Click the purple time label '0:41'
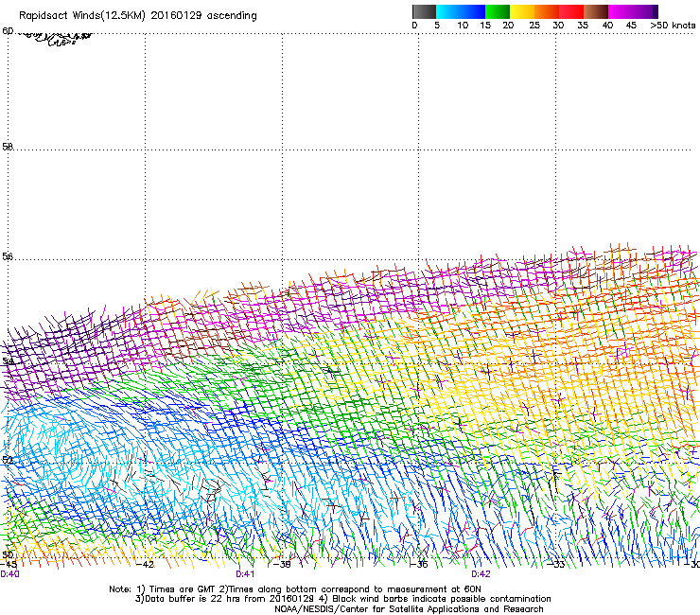Screen dimensions: 700x615 (x=245, y=574)
